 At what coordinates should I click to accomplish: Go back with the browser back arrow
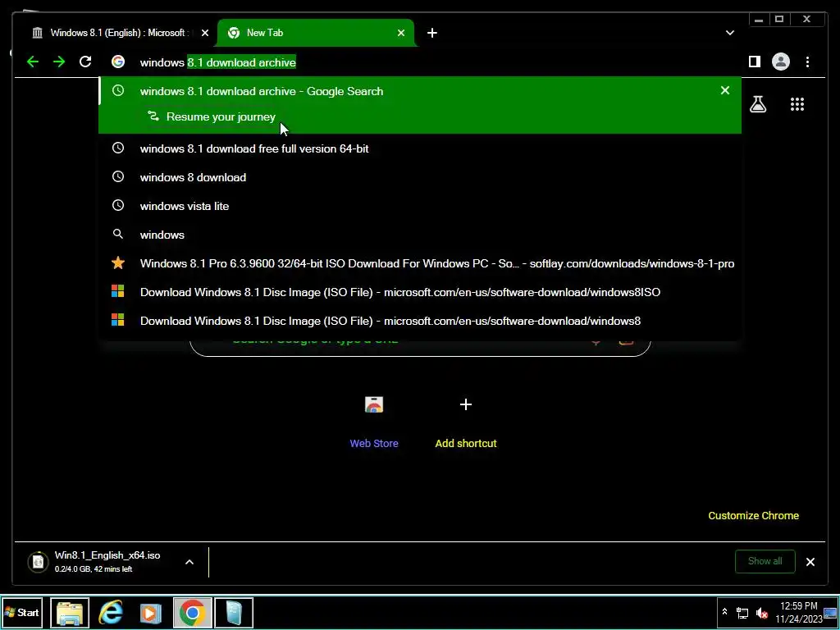(33, 62)
